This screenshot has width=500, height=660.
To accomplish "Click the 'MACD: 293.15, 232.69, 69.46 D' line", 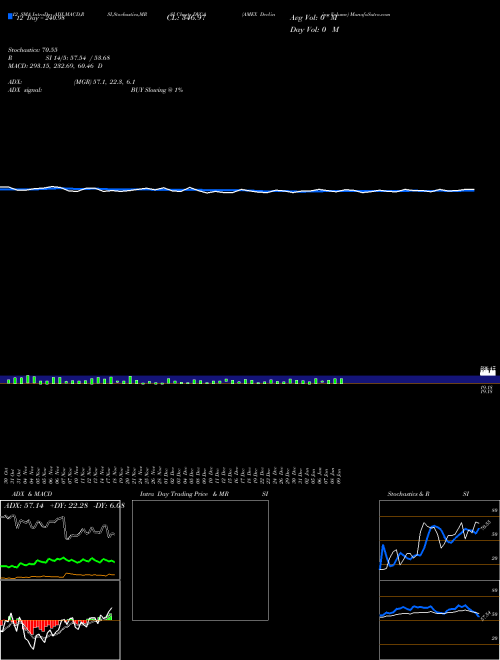I will click(x=55, y=66).
